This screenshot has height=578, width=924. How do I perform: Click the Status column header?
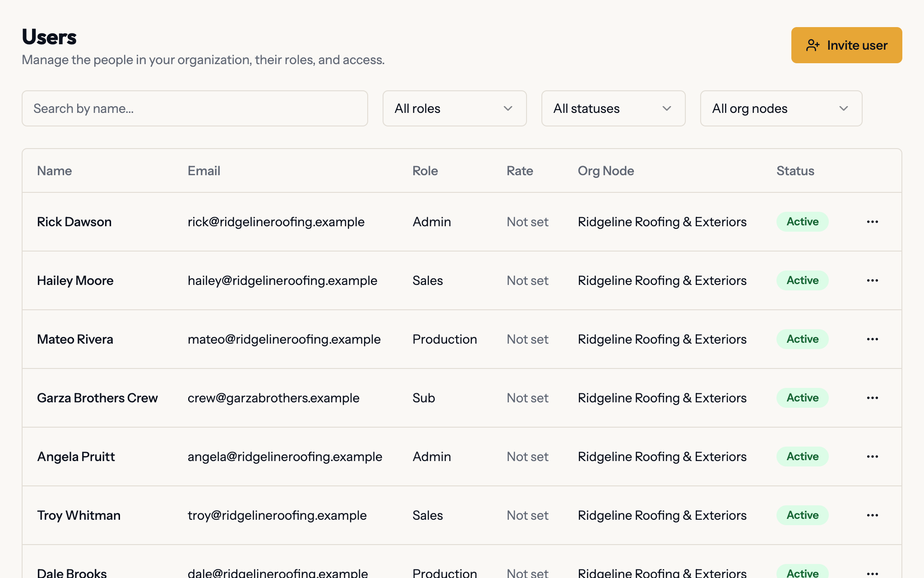(795, 171)
